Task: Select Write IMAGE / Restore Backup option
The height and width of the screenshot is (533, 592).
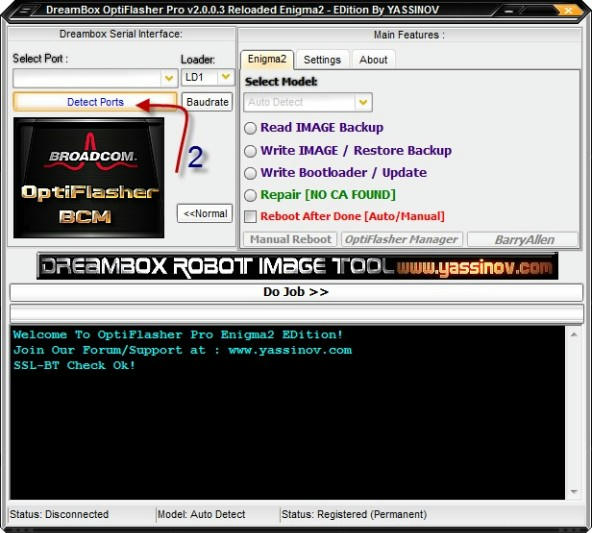Action: click(x=250, y=151)
